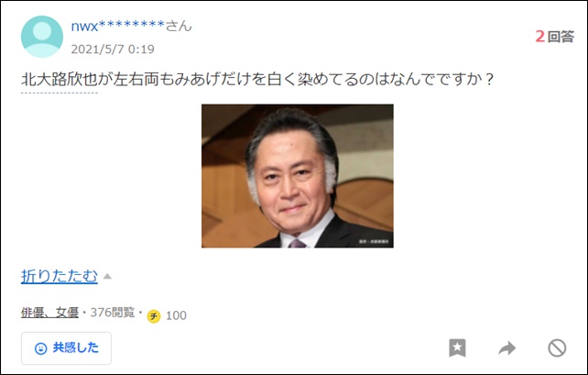
Task: Click the 100 coin reward number
Action: coord(176,315)
